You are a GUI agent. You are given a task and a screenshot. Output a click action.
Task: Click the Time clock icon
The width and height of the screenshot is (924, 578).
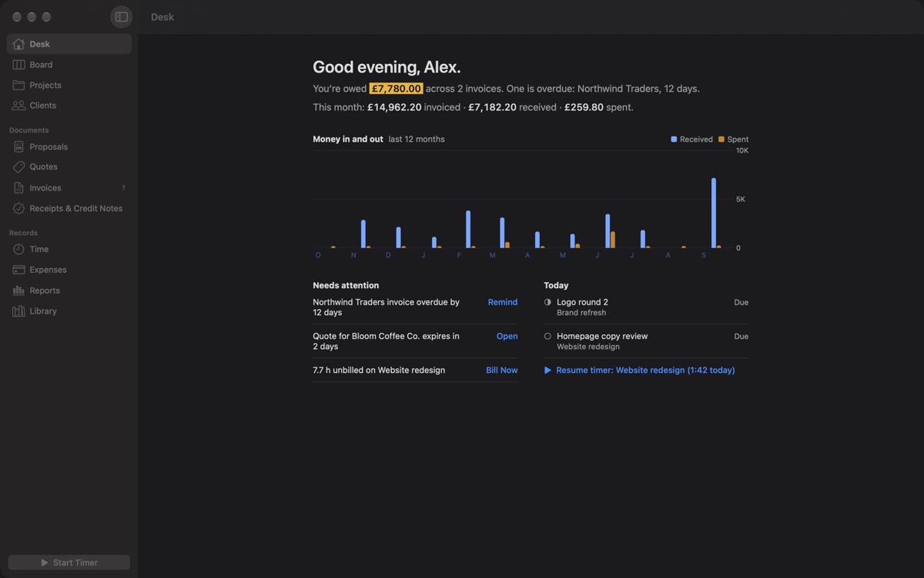18,249
